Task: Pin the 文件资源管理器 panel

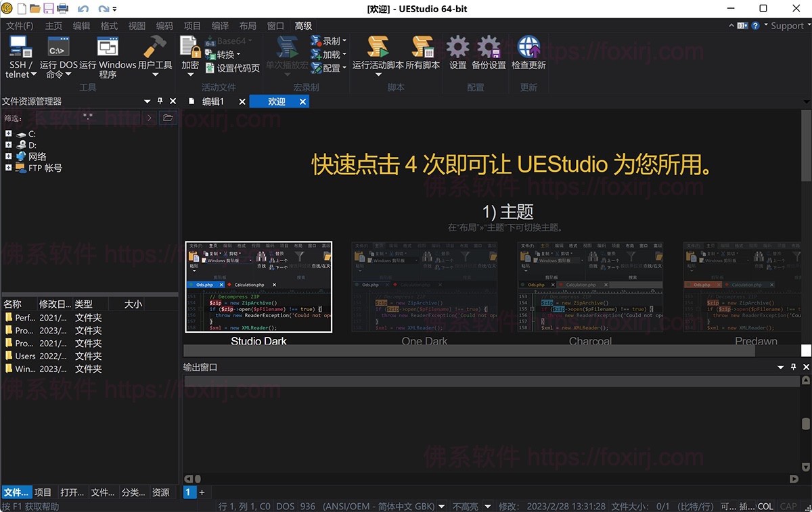Action: (x=160, y=100)
